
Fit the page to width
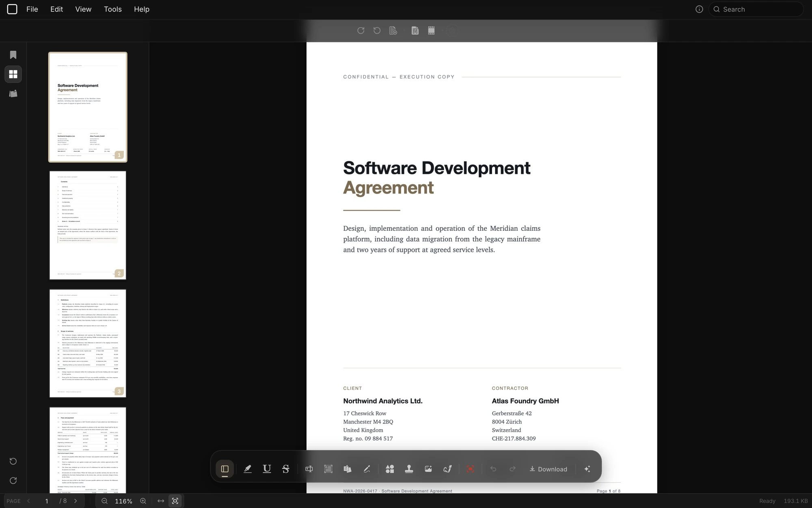pyautogui.click(x=161, y=501)
